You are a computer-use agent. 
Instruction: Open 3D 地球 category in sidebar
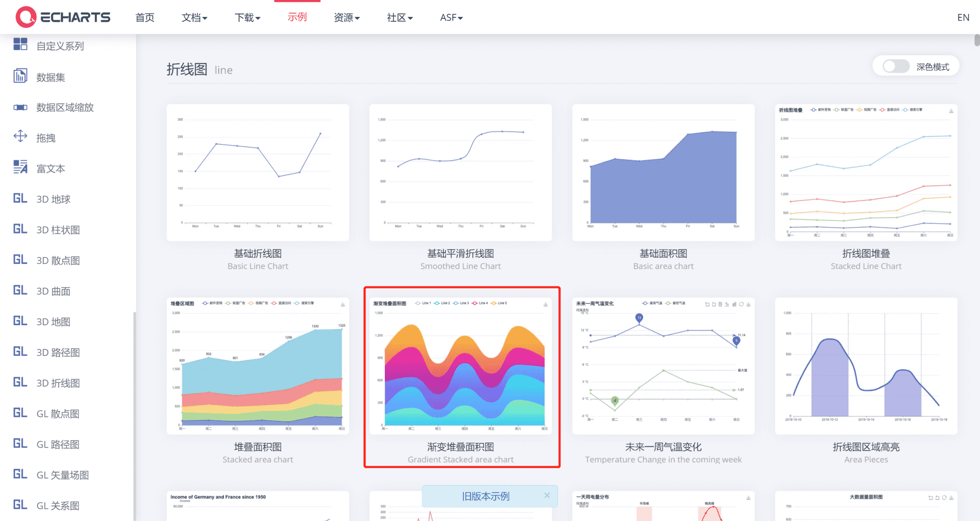point(53,199)
